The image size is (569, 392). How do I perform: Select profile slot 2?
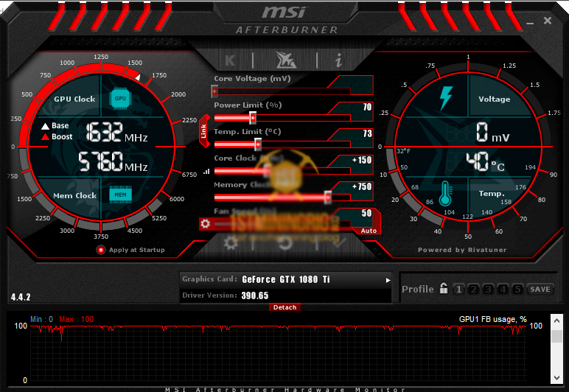473,289
